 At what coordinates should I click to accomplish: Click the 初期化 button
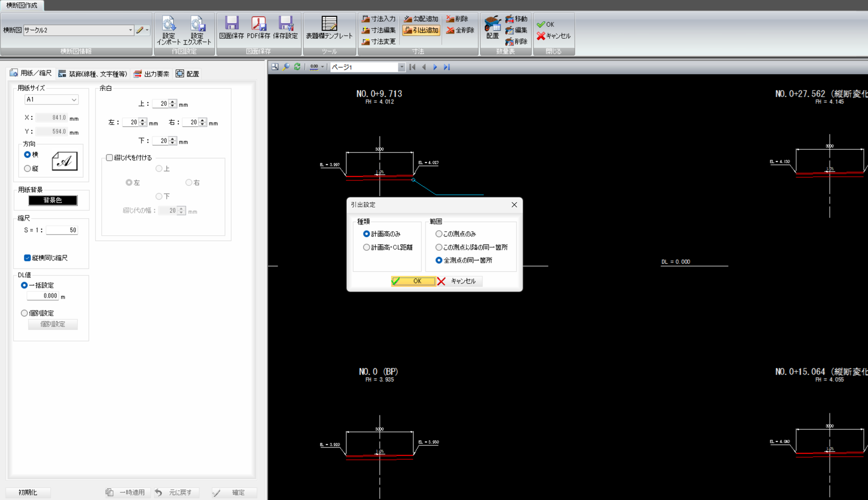click(28, 492)
